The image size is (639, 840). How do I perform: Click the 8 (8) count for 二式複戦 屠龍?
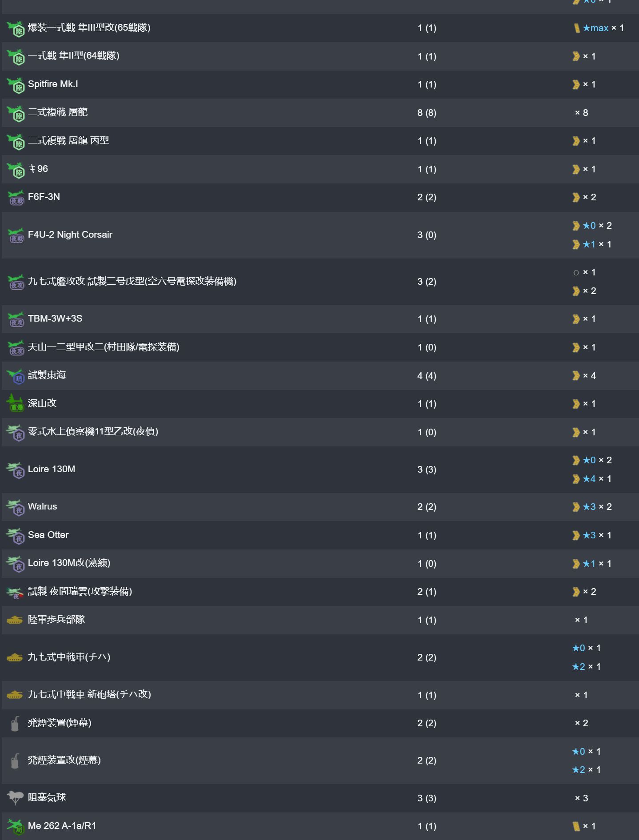[427, 113]
